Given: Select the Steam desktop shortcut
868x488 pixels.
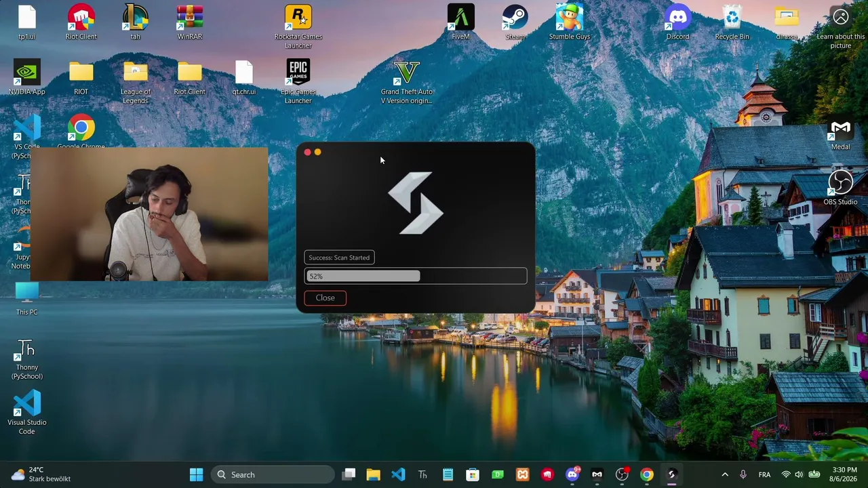Looking at the screenshot, I should point(515,22).
